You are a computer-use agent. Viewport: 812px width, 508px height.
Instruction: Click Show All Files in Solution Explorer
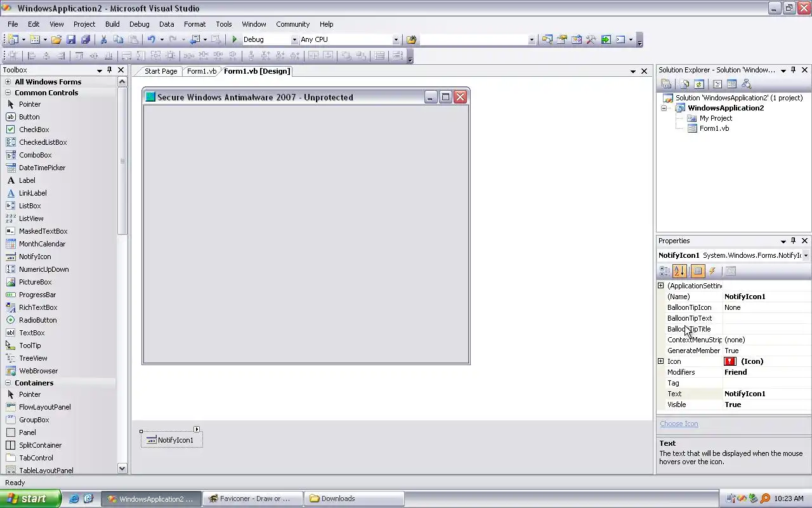click(684, 84)
